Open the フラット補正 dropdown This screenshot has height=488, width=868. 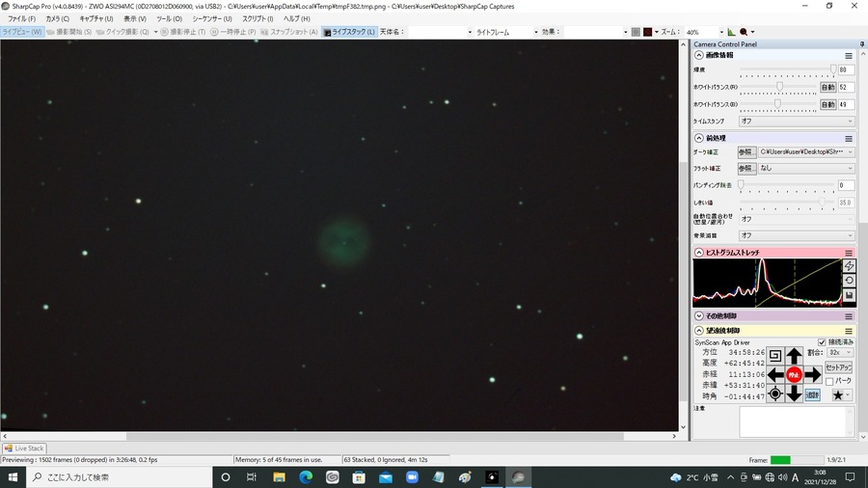click(x=806, y=168)
